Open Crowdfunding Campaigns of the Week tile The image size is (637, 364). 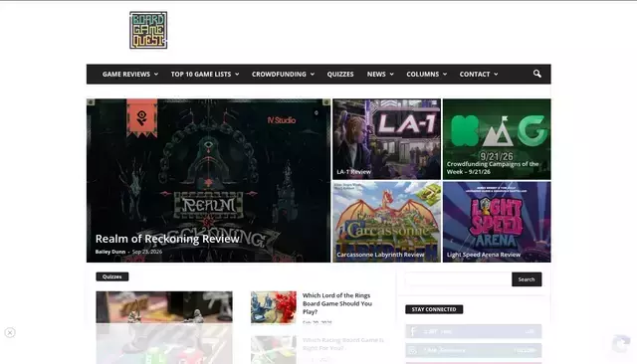coord(497,139)
